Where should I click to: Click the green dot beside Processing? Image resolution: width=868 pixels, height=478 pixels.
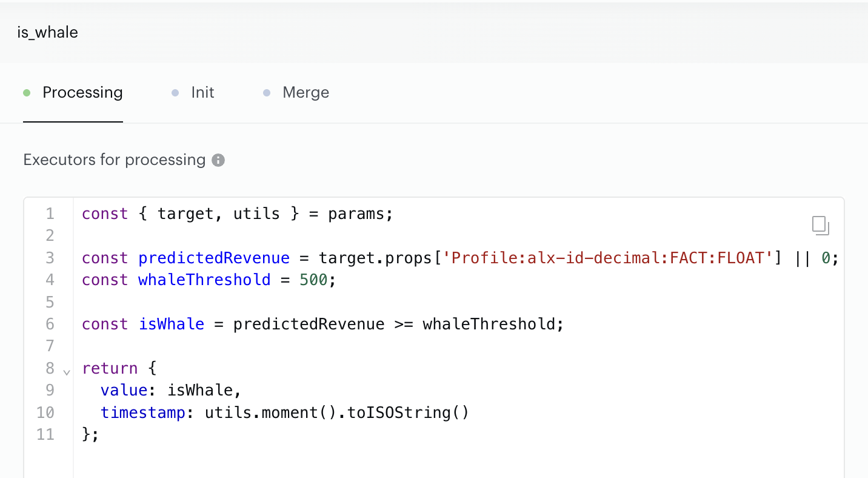coord(27,93)
